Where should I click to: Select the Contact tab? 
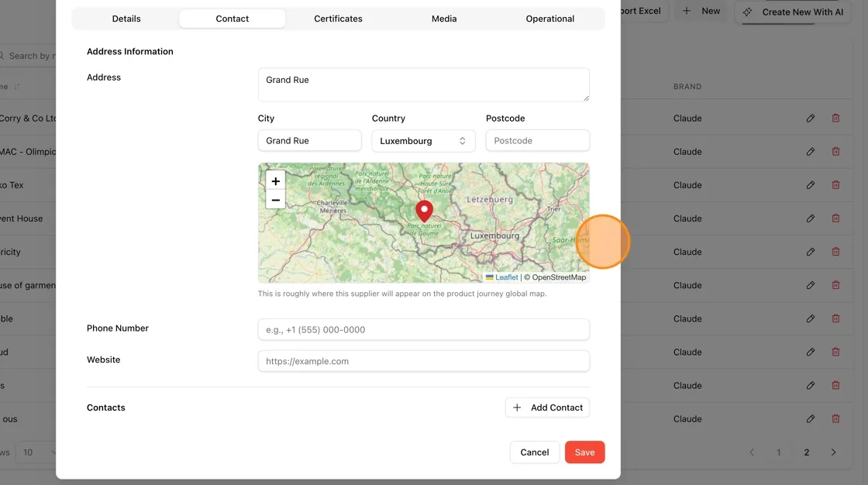[232, 19]
